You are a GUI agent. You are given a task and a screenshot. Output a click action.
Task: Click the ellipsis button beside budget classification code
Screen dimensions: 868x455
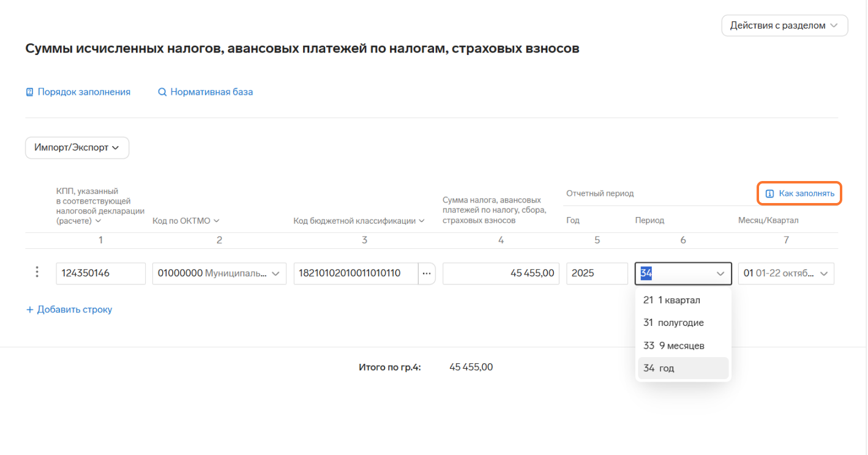pyautogui.click(x=427, y=273)
